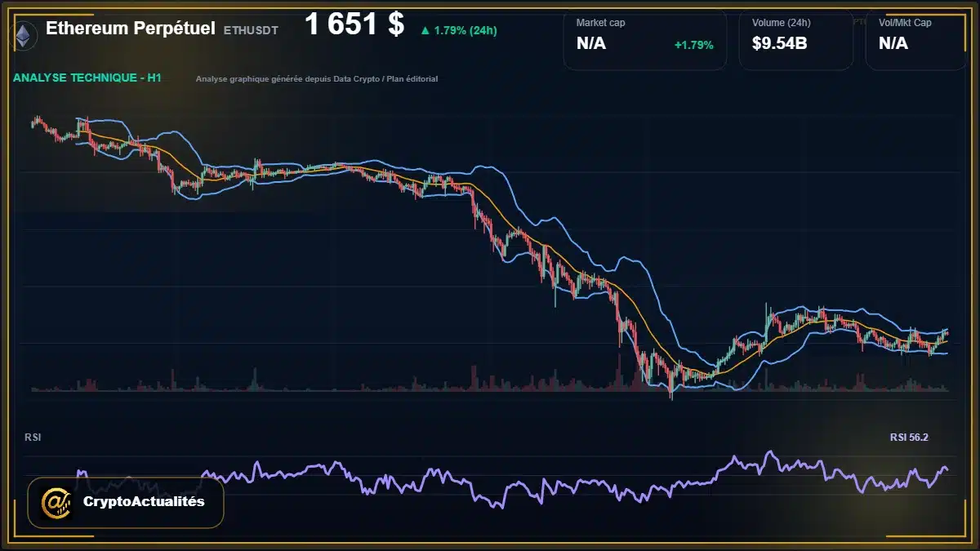Click the $9.54B volume value
The image size is (980, 551).
coord(780,44)
